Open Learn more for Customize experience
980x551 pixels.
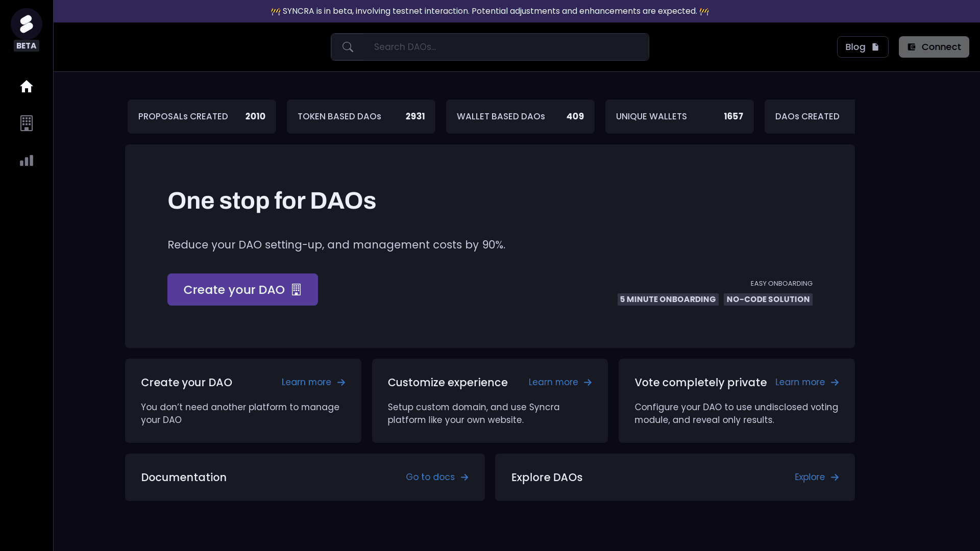(560, 383)
